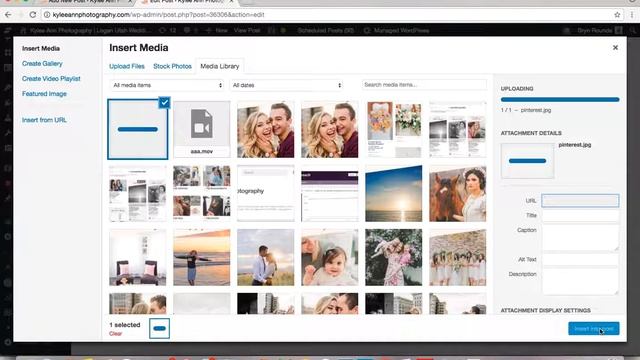Viewport: 640px width, 360px height.
Task: Select the bouquet collage thumbnail
Action: (393, 129)
